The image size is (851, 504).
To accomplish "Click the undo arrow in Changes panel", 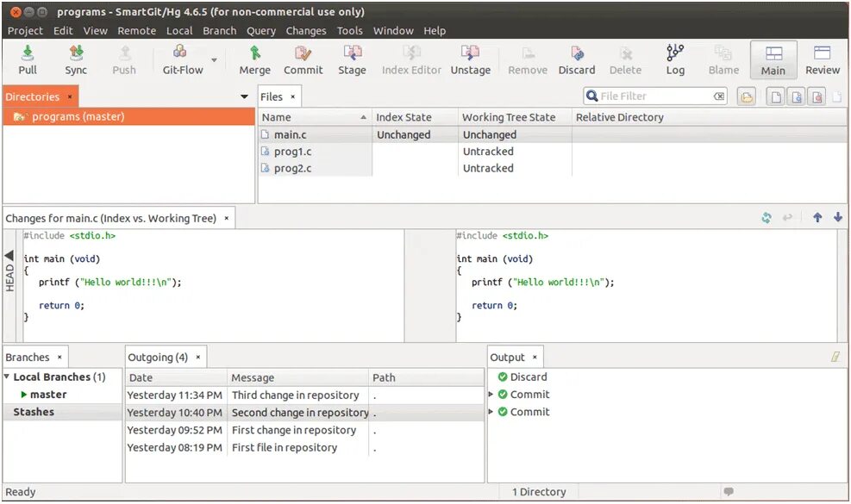I will point(787,218).
